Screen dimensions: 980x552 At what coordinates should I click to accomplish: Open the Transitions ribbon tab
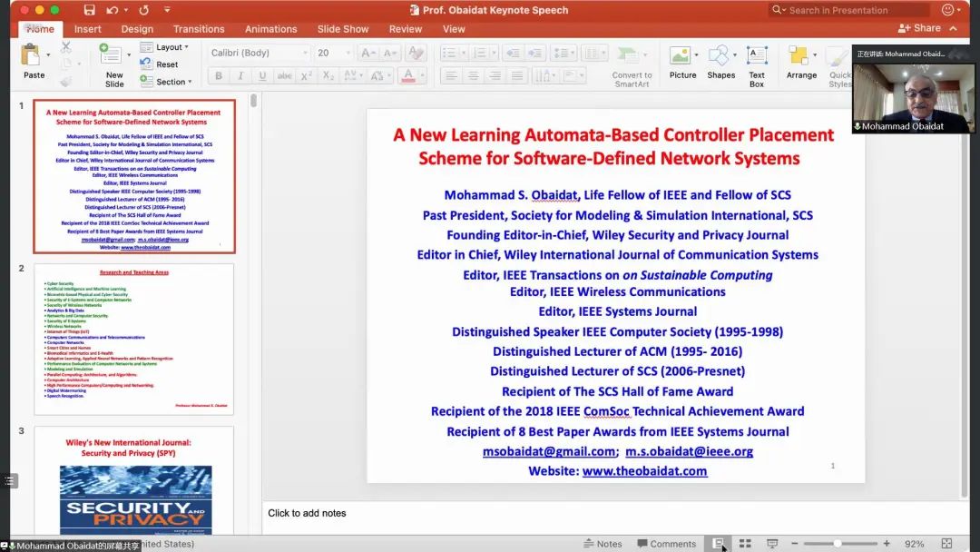click(199, 29)
